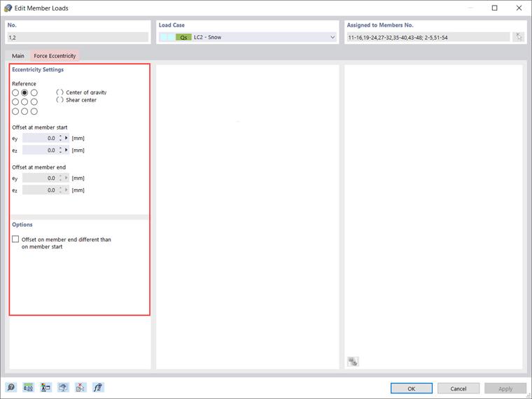Screen dimensions: 532x399
Task: Click the 'LC2 - Snow' load case text
Action: click(x=208, y=37)
